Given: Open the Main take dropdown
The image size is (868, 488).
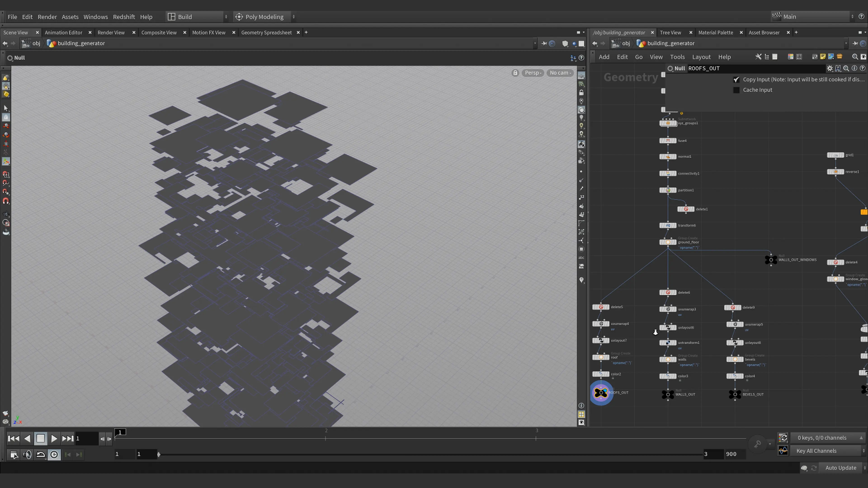Looking at the screenshot, I should (813, 16).
